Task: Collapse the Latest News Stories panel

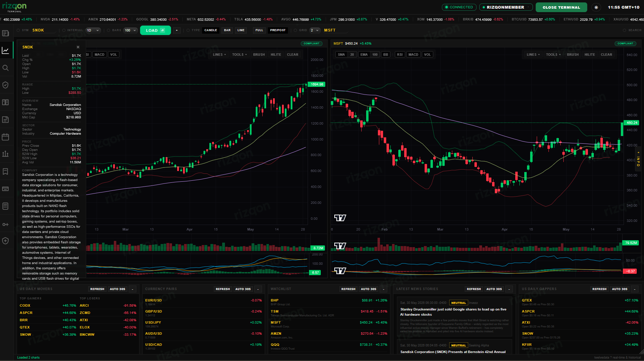Action: point(509,289)
